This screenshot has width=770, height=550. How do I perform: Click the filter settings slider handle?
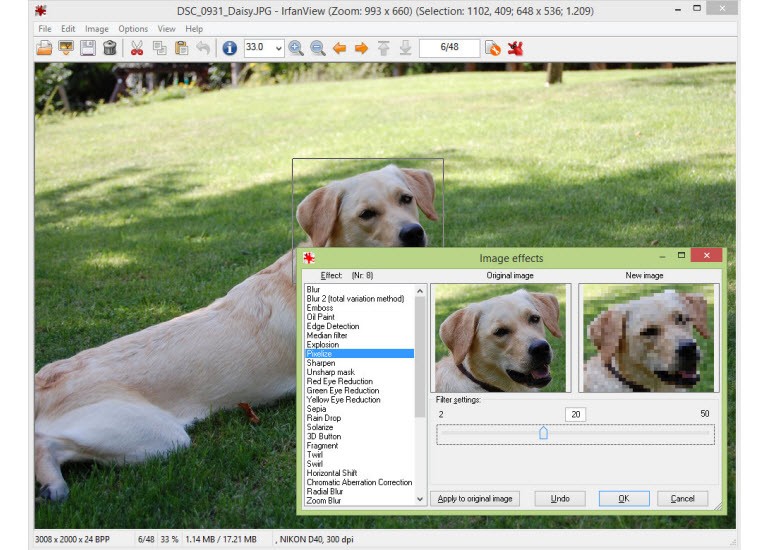543,433
